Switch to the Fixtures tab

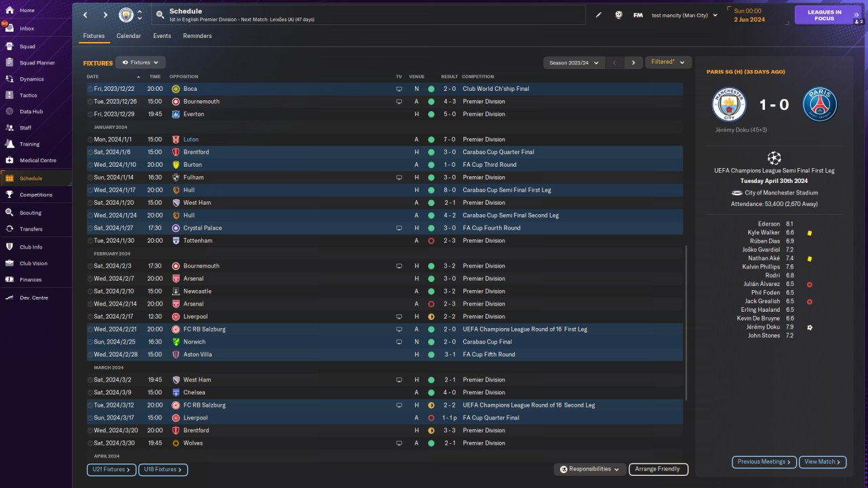pyautogui.click(x=94, y=36)
